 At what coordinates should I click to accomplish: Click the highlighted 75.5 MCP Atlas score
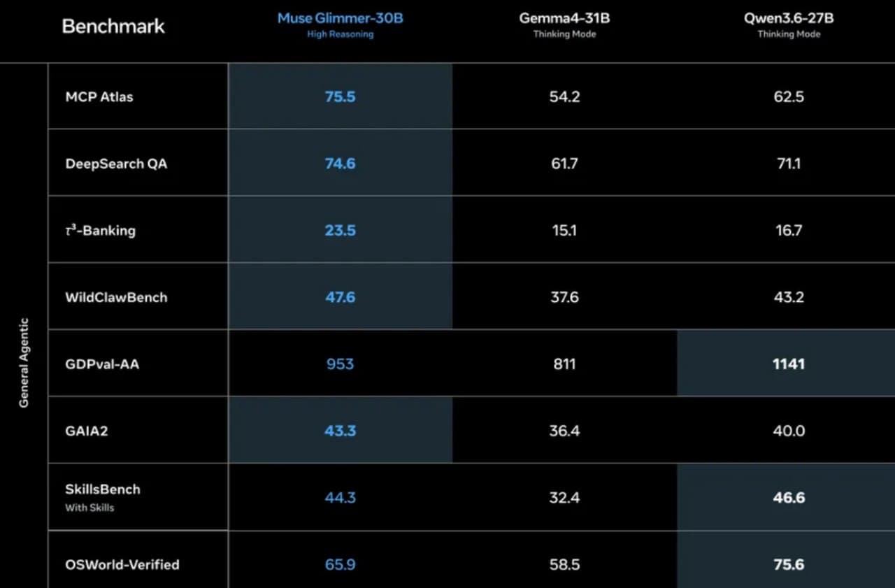tap(340, 96)
